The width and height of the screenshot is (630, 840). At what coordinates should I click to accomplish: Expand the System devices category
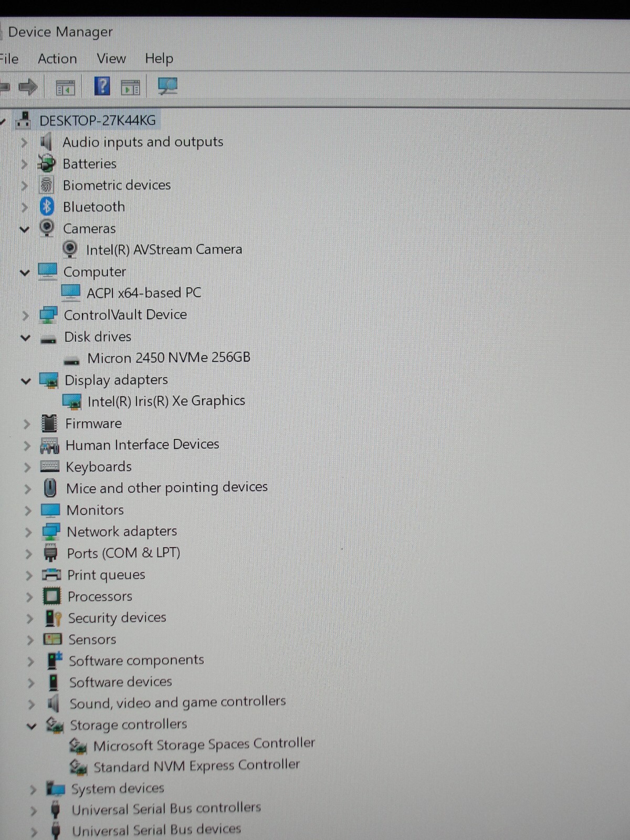tap(33, 790)
